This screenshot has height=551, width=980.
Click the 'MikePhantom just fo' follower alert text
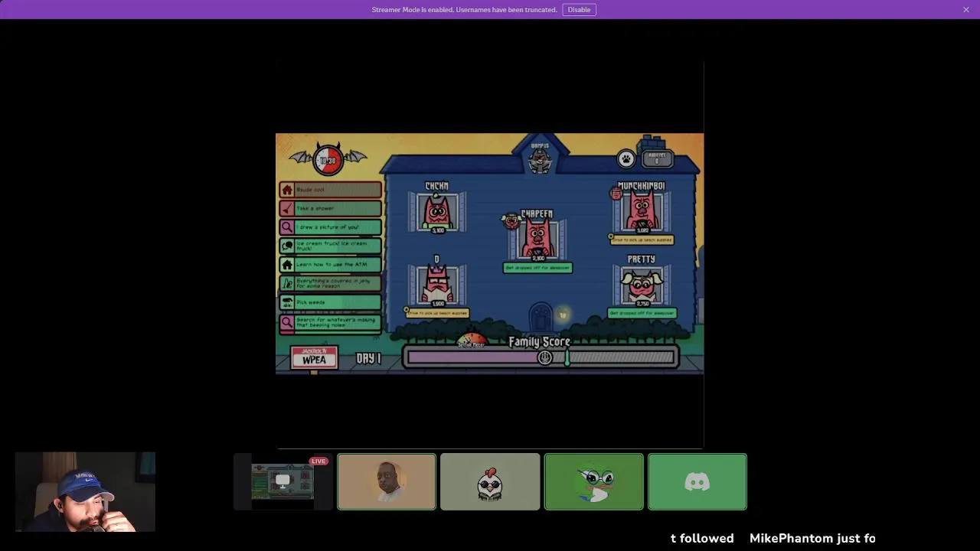click(x=812, y=538)
